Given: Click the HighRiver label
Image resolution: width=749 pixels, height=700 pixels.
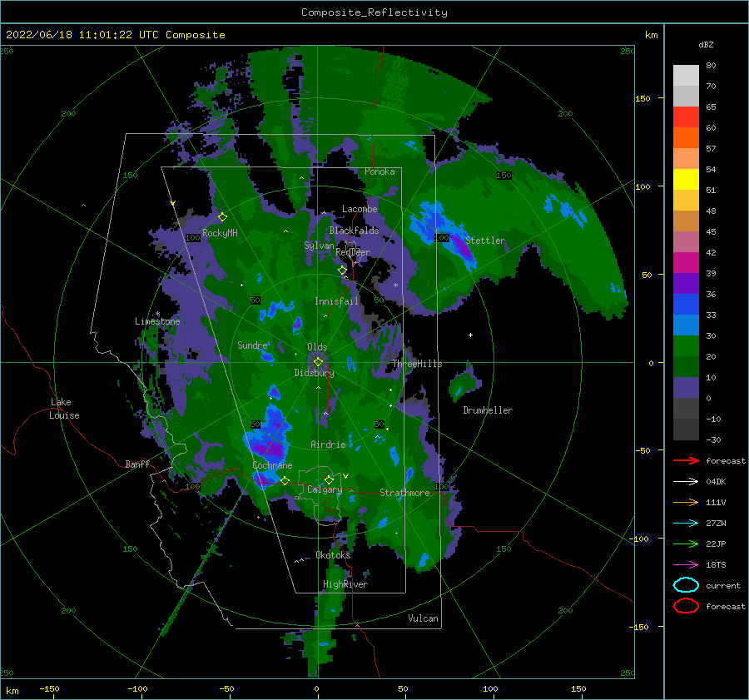Looking at the screenshot, I should click(345, 584).
